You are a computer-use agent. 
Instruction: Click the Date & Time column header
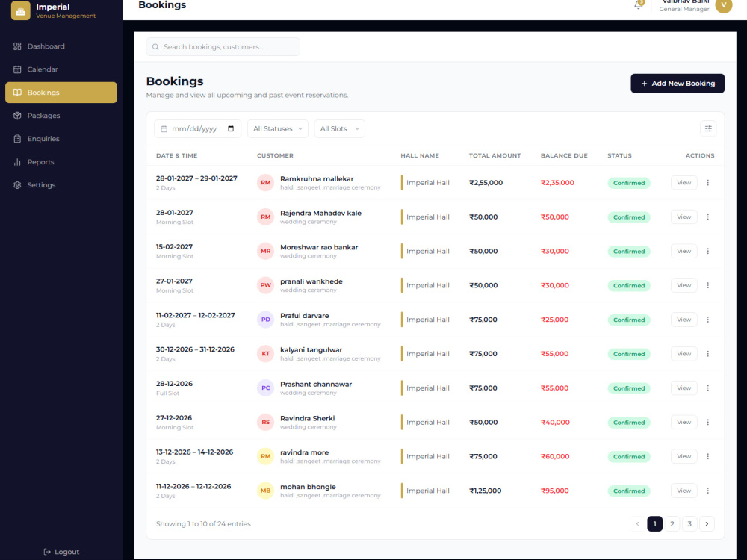coord(176,156)
